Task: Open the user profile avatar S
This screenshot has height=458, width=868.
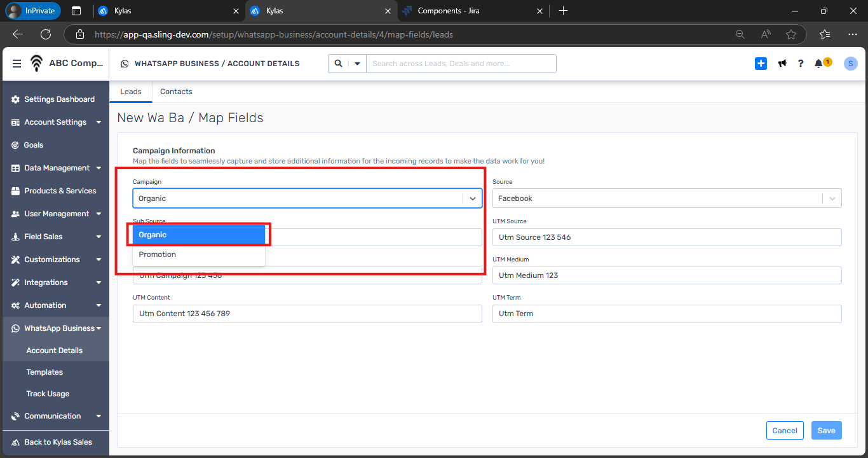Action: tap(851, 64)
